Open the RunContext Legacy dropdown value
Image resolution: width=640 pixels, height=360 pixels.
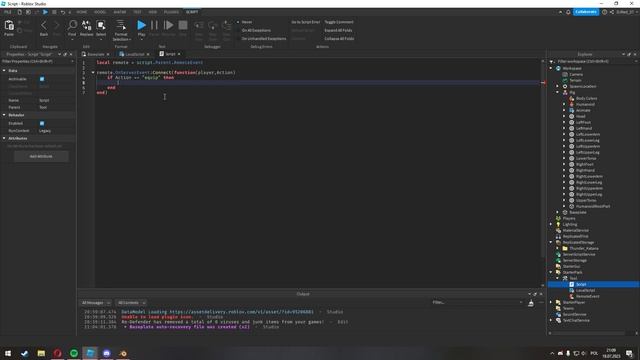coord(56,131)
